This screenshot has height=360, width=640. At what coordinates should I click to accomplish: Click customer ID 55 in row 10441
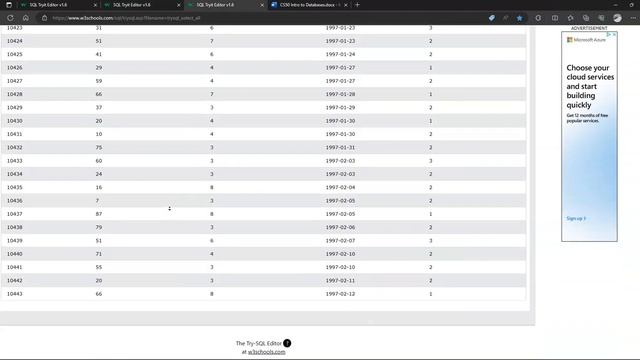pos(99,267)
